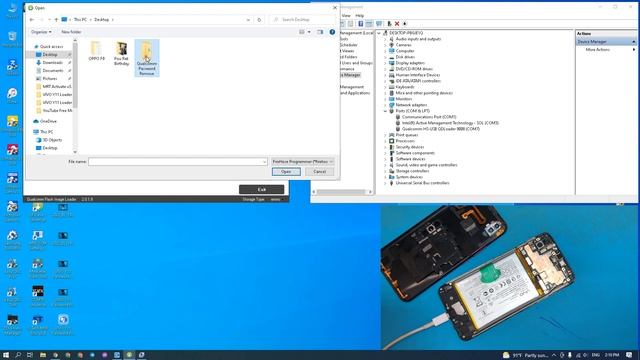Select Universal Serial Bus controllers
This screenshot has width=640, height=360.
(x=422, y=183)
